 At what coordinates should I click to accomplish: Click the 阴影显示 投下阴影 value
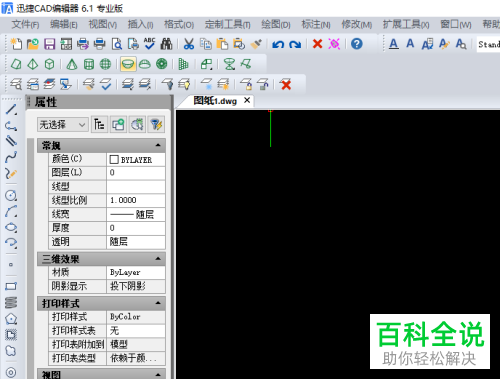click(x=136, y=286)
